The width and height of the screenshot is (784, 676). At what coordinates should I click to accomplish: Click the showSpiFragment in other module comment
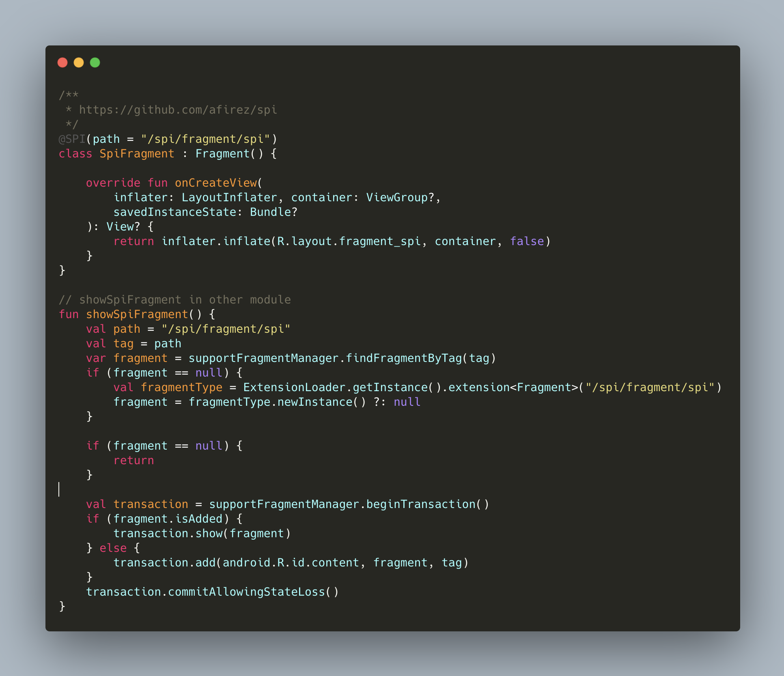click(x=174, y=300)
